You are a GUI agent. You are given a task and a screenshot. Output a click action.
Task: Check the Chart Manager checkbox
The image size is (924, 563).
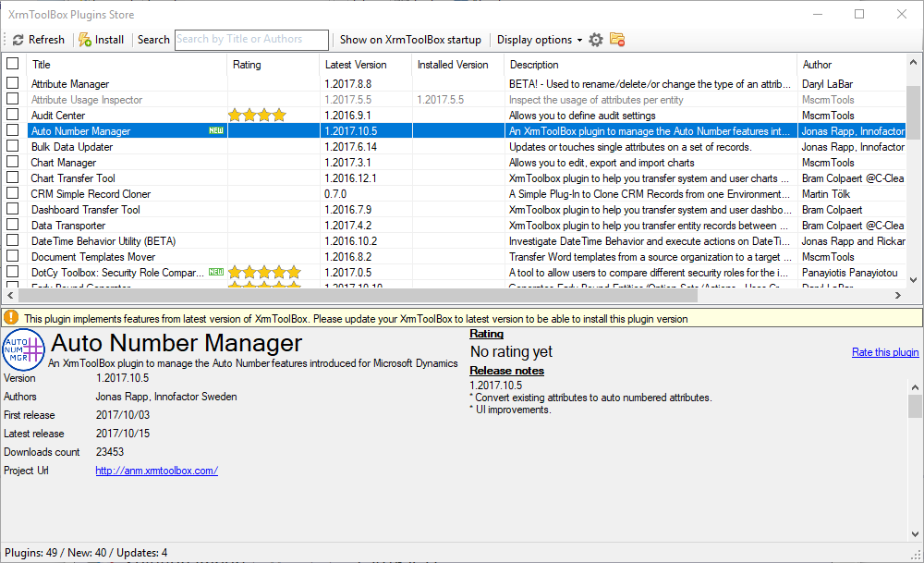click(12, 162)
